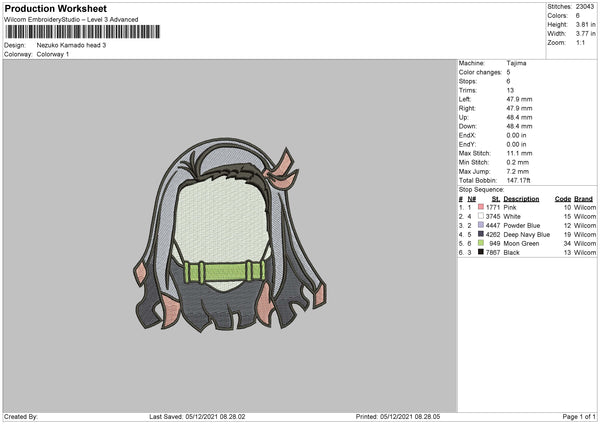Click the White thread color swatch

coord(481,216)
